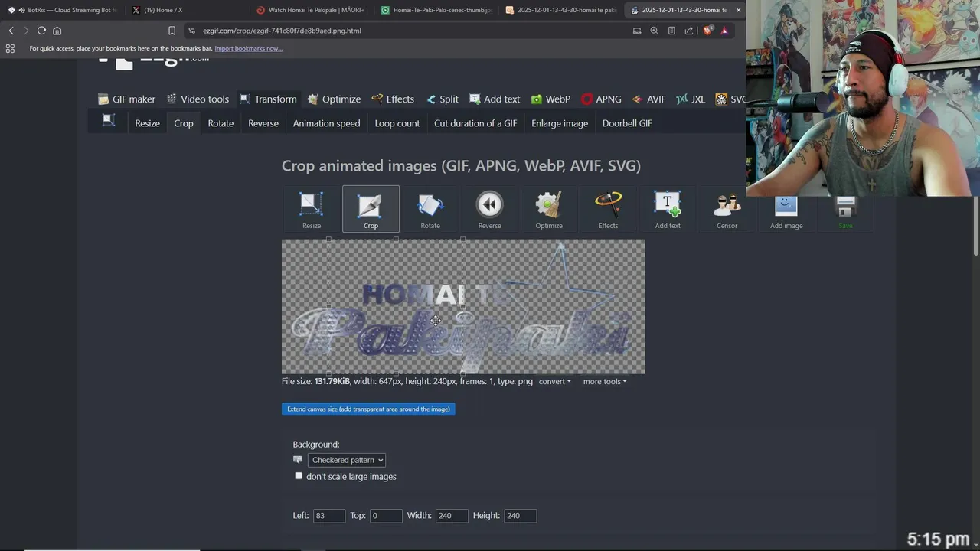Click the Rotate submenu link

click(x=220, y=123)
